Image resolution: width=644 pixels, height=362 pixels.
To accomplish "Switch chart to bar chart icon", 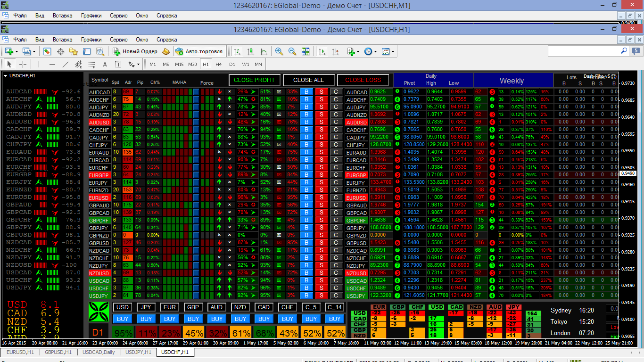I will (x=237, y=51).
